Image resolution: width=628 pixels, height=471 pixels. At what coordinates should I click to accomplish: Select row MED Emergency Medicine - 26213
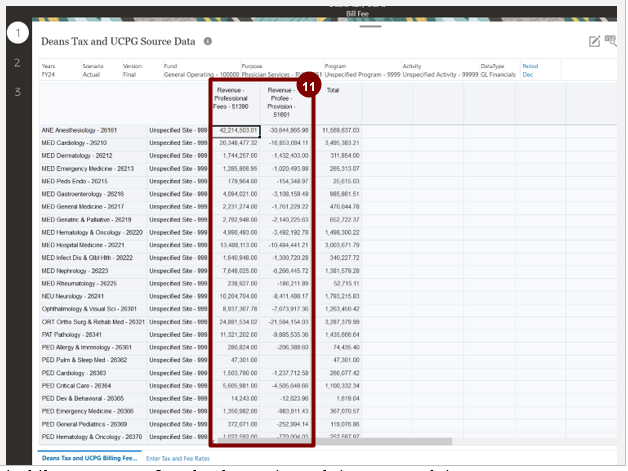coord(88,169)
